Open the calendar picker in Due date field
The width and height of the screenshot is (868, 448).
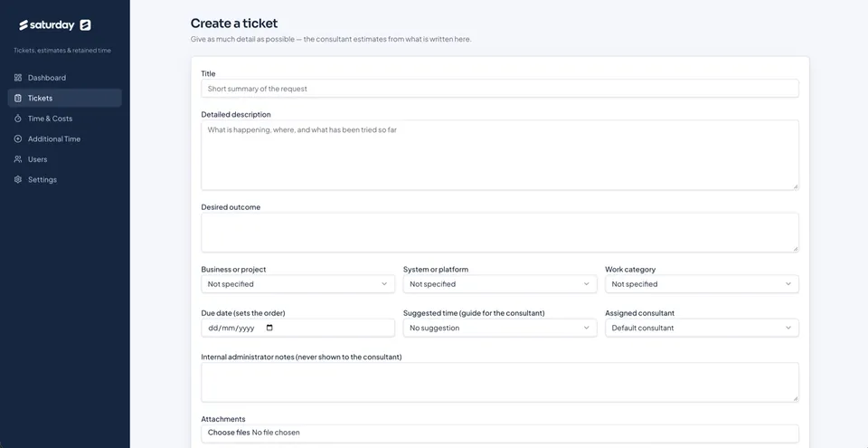point(269,328)
